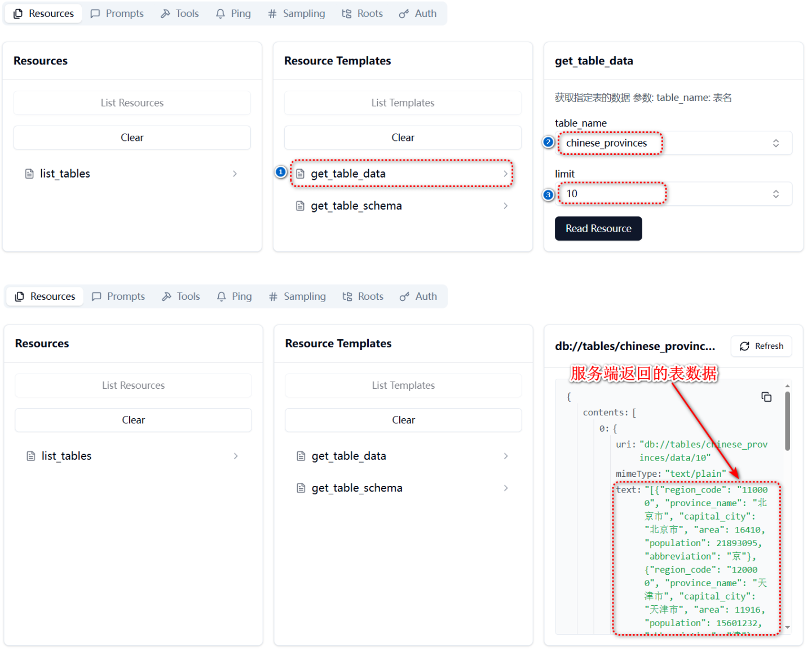Expand list_tables chevron in top panel

click(235, 174)
